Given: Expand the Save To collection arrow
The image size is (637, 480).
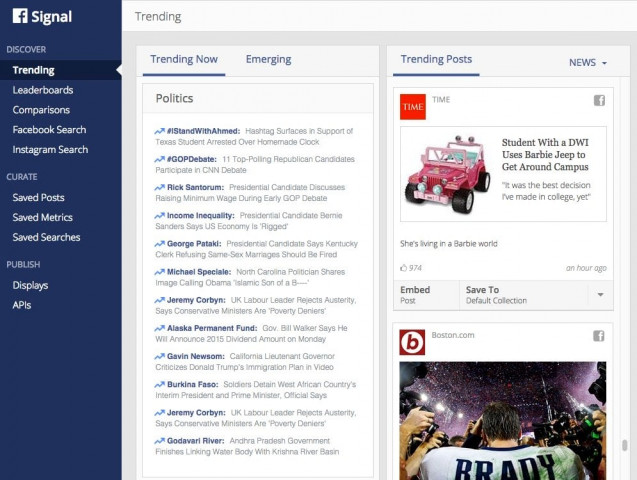Looking at the screenshot, I should click(600, 294).
